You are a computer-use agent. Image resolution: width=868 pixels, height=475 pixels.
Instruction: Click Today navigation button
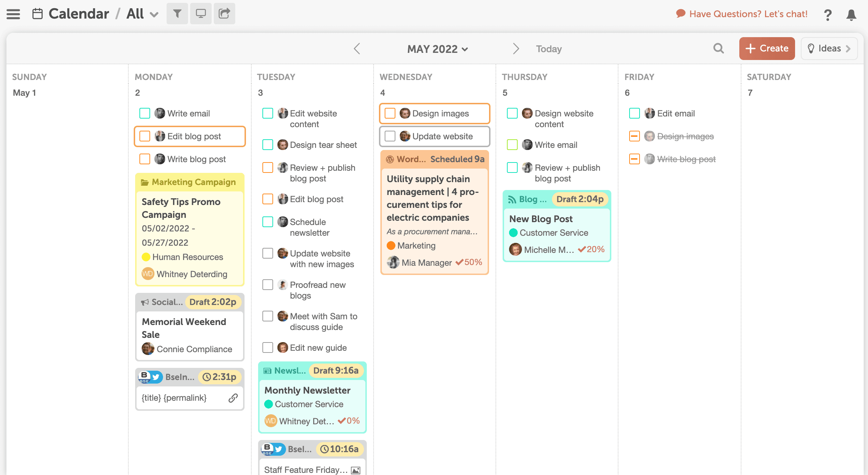pos(549,48)
